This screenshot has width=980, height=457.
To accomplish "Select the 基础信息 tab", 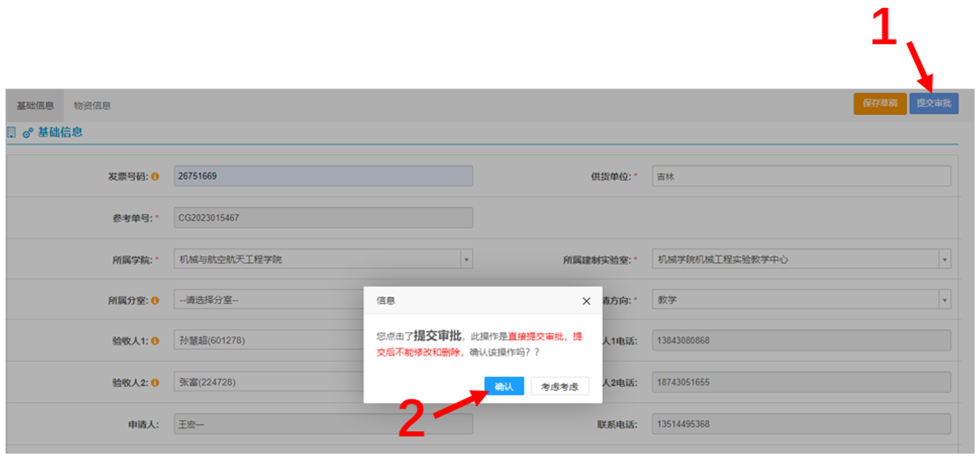I will point(35,105).
